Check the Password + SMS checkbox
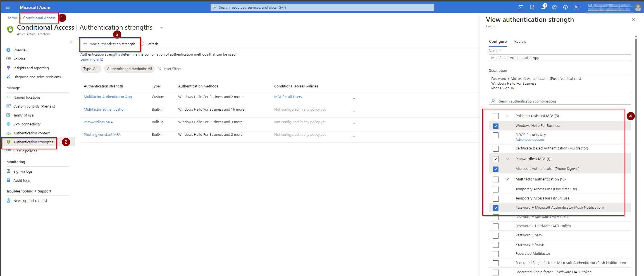644x276 pixels. (496, 235)
